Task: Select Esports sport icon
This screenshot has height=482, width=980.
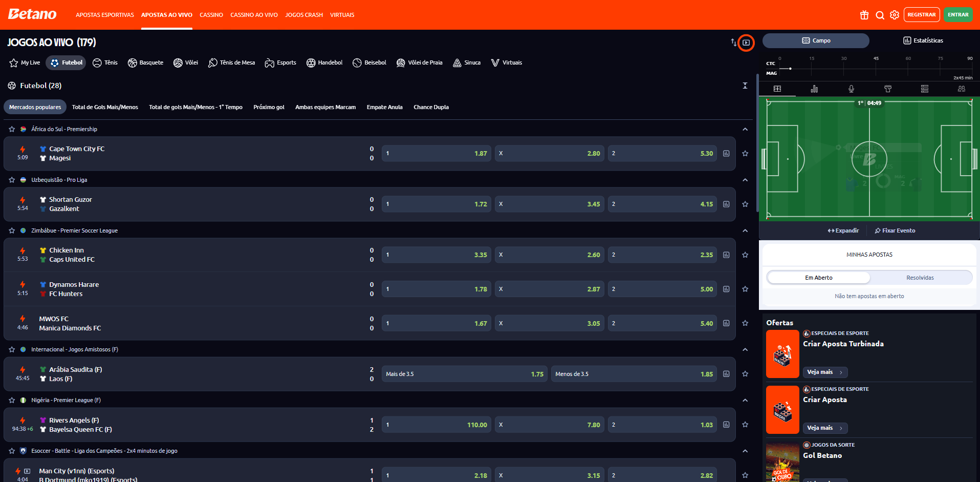Action: pyautogui.click(x=270, y=62)
